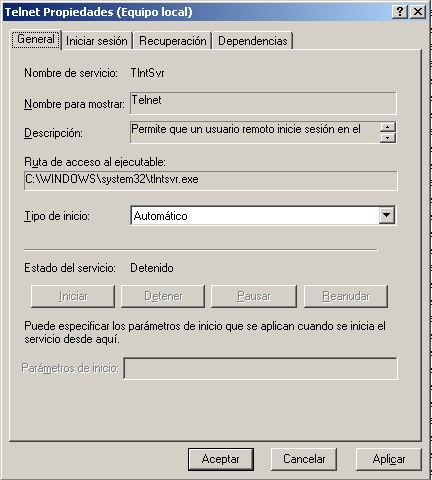Click the executable path field
Screen dimensions: 432x480
pyautogui.click(x=211, y=180)
